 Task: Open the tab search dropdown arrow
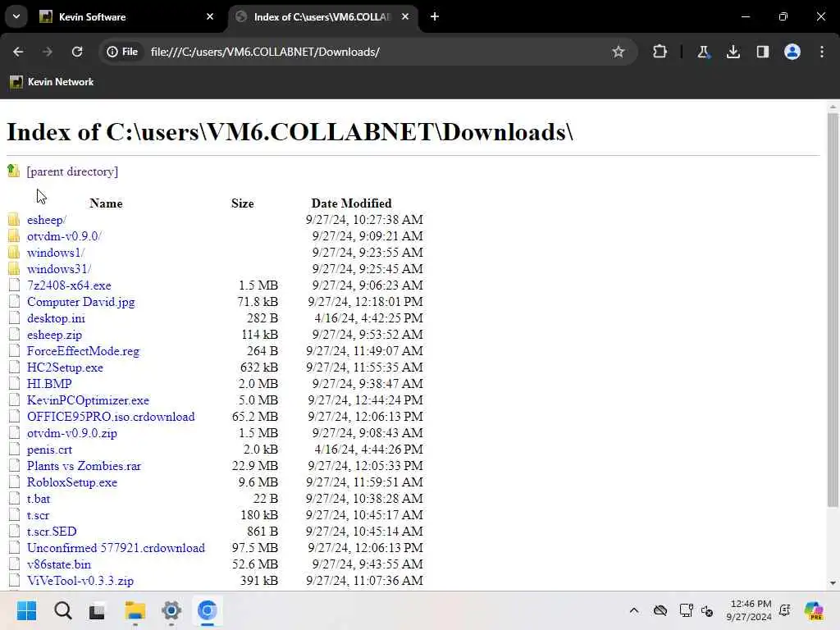coord(16,16)
